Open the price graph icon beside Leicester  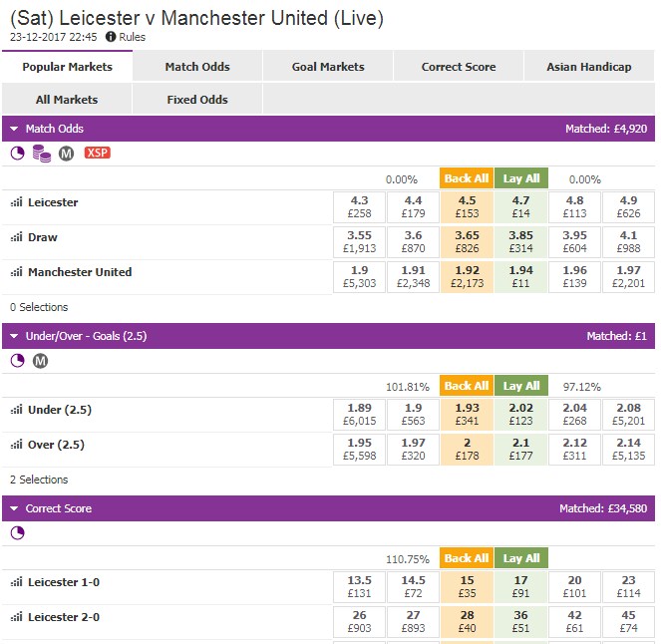coord(16,203)
